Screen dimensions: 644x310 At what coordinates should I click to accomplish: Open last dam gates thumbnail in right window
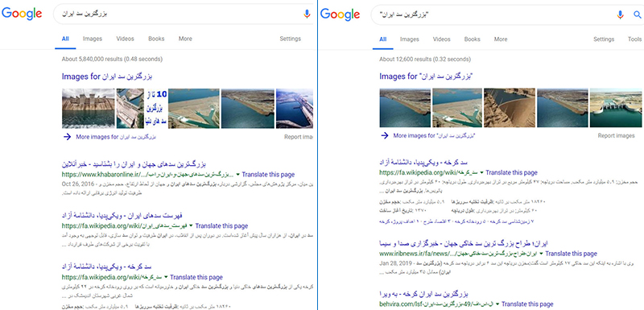click(616, 108)
